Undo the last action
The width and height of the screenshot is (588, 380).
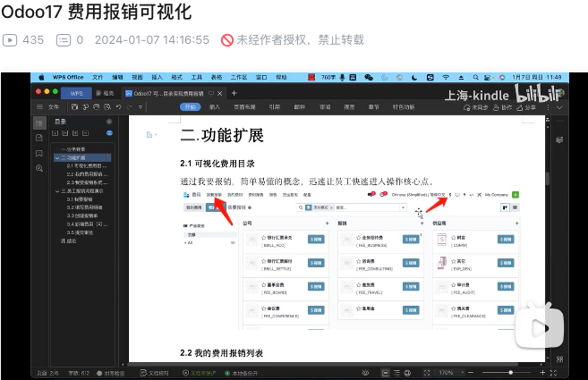(x=118, y=107)
